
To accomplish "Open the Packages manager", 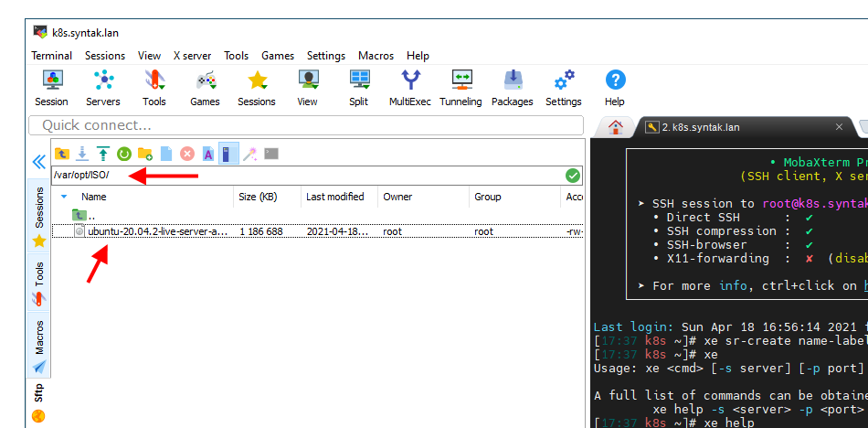I will click(x=512, y=88).
